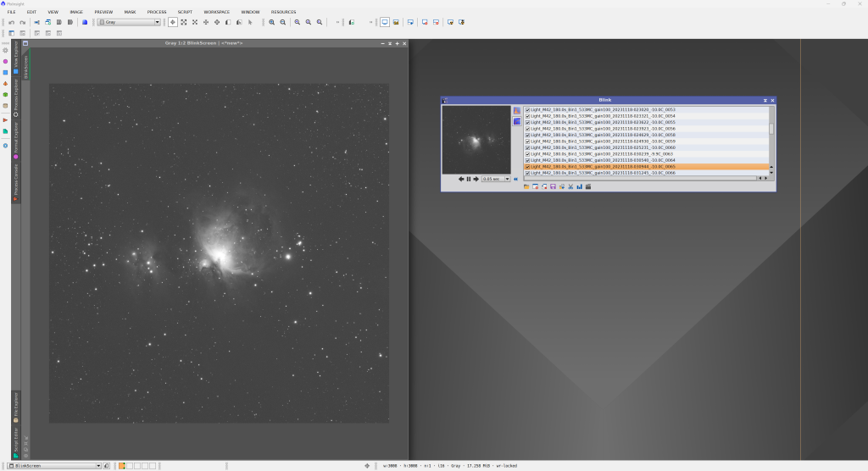
Task: Show previous image in Blink
Action: pyautogui.click(x=461, y=179)
